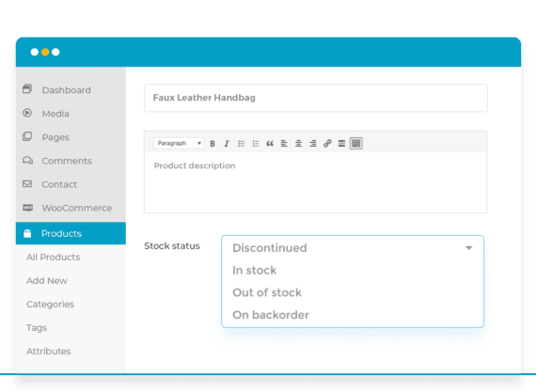
Task: Open Add New product submenu
Action: point(47,280)
